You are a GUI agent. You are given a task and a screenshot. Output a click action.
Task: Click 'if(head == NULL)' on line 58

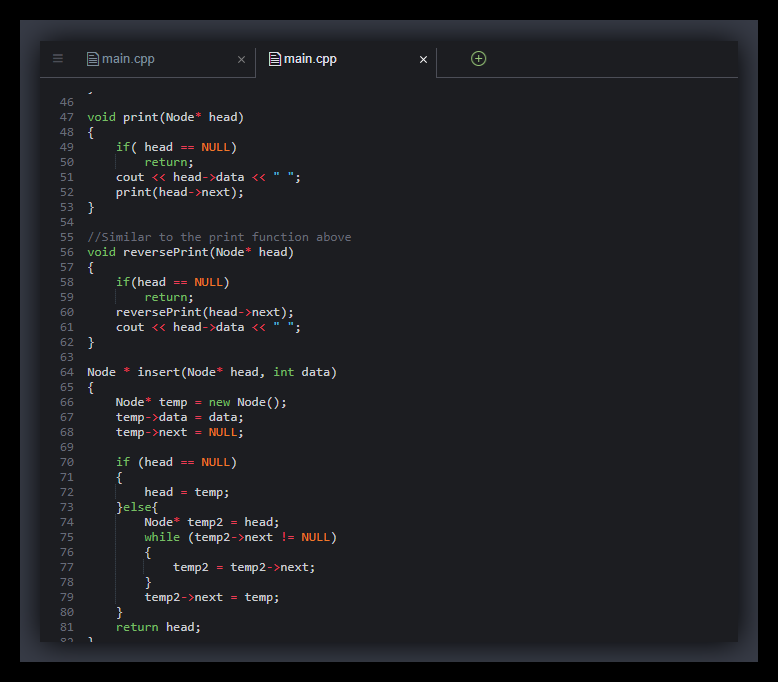coord(173,282)
